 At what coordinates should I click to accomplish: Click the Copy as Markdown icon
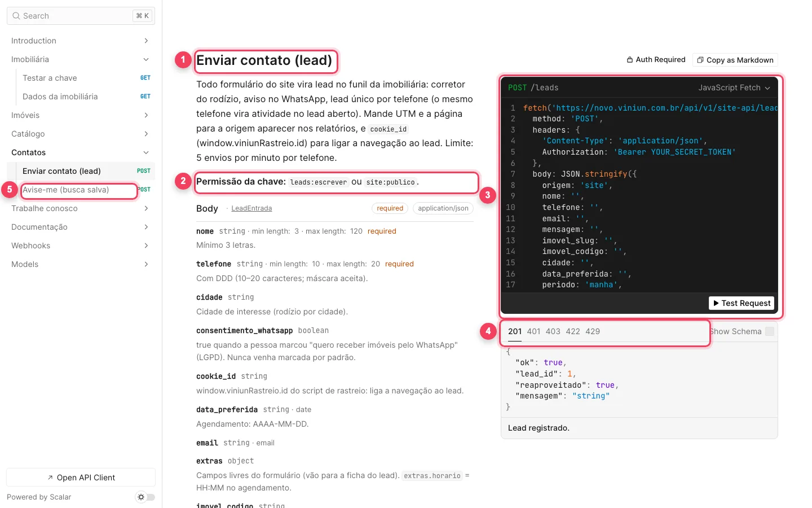(700, 60)
